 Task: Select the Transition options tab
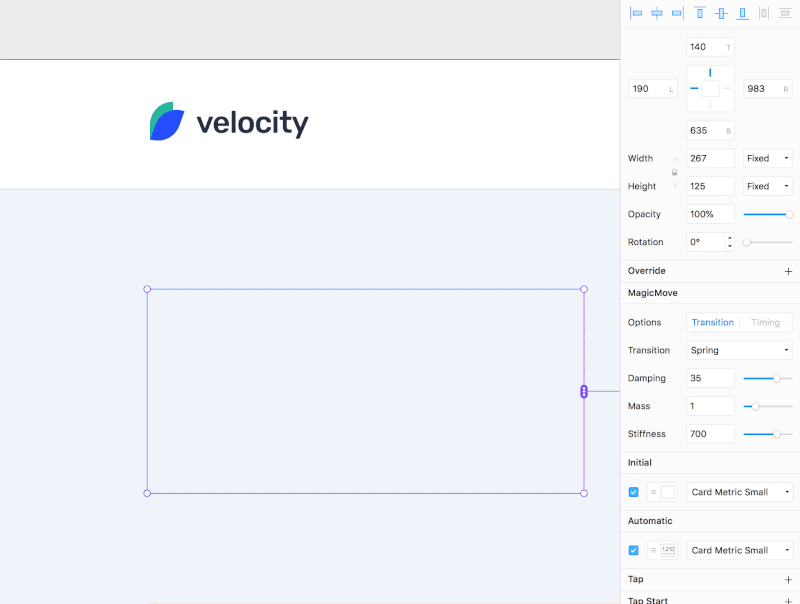coord(712,322)
